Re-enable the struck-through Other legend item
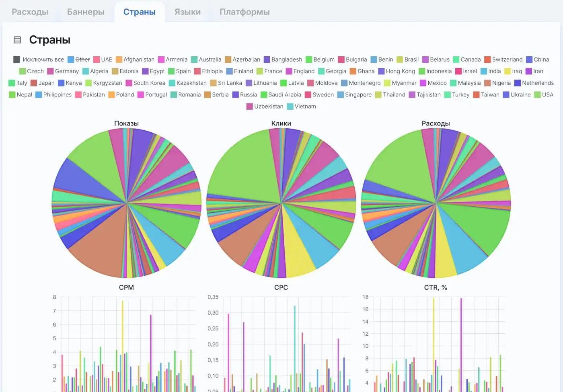 click(79, 60)
